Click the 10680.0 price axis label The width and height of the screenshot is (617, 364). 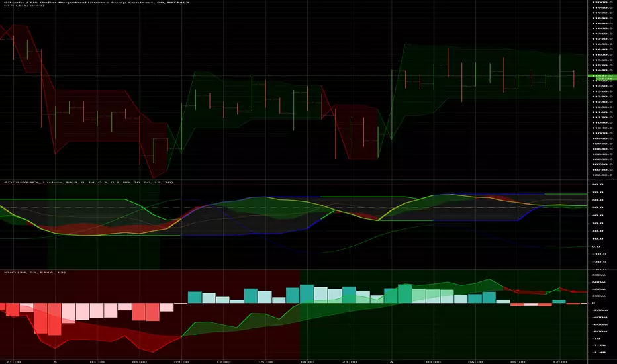pos(602,175)
